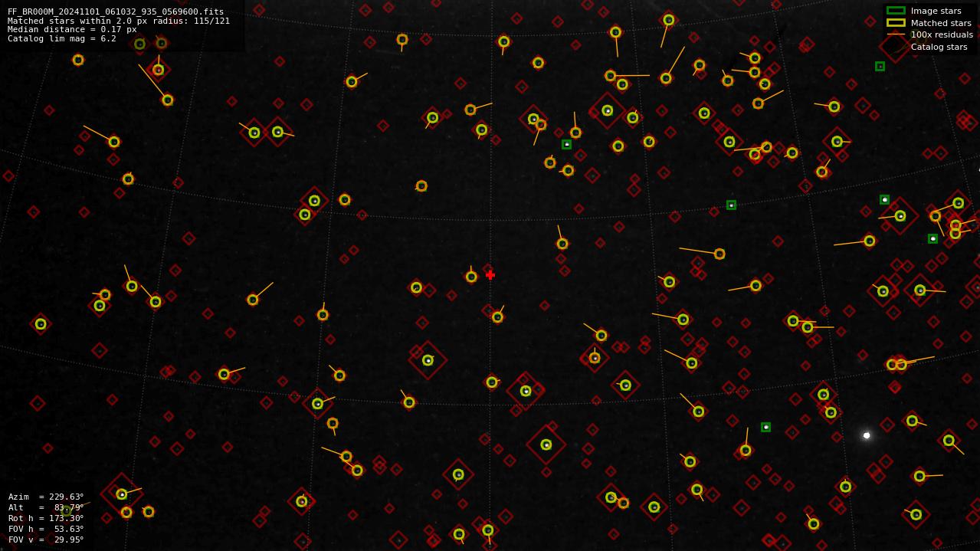Select the '100x residuals' legend label
Image resolution: width=980 pixels, height=551 pixels.
pos(942,34)
